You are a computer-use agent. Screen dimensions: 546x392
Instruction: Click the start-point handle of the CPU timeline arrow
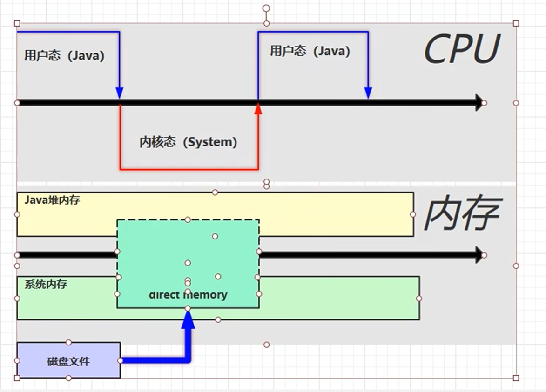(x=17, y=103)
